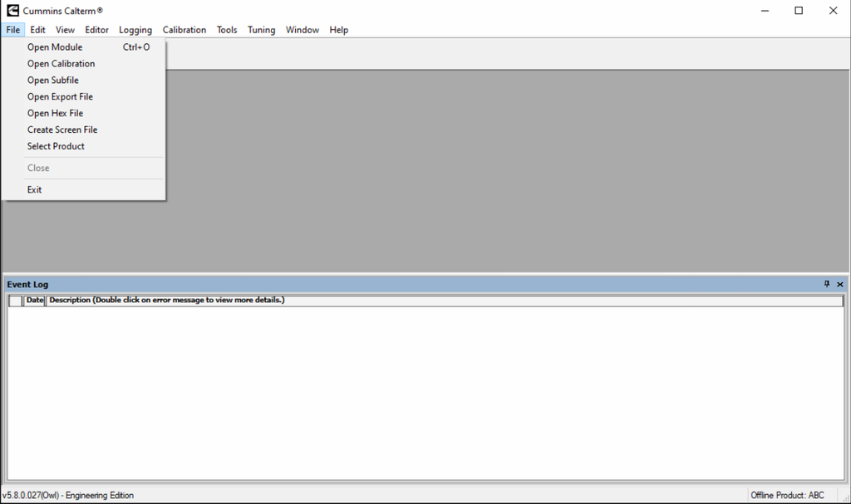Maximize the Calterm window

pos(799,11)
